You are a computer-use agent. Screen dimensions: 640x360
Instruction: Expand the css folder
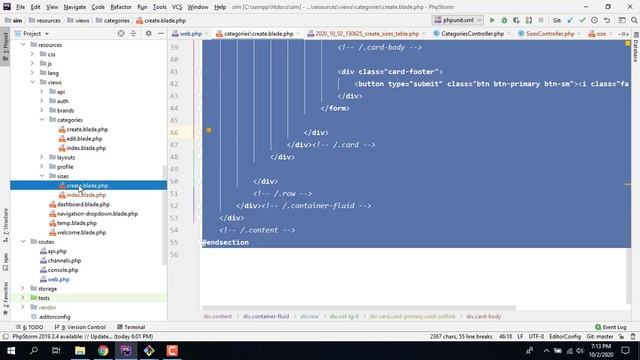click(x=32, y=54)
